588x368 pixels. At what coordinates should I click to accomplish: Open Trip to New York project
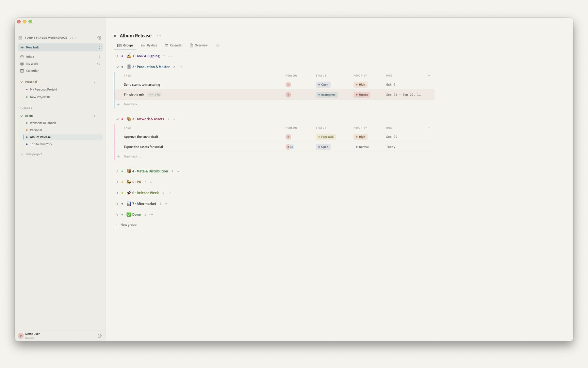click(x=63, y=144)
